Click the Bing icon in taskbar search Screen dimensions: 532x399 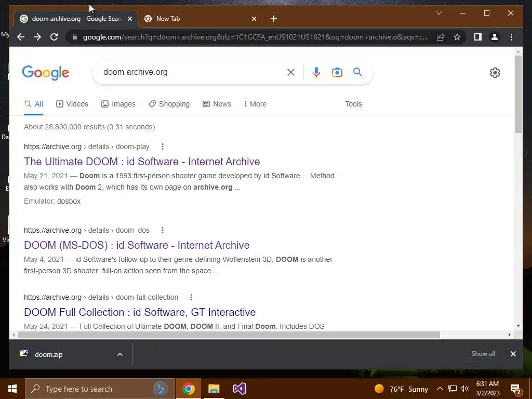coord(161,389)
